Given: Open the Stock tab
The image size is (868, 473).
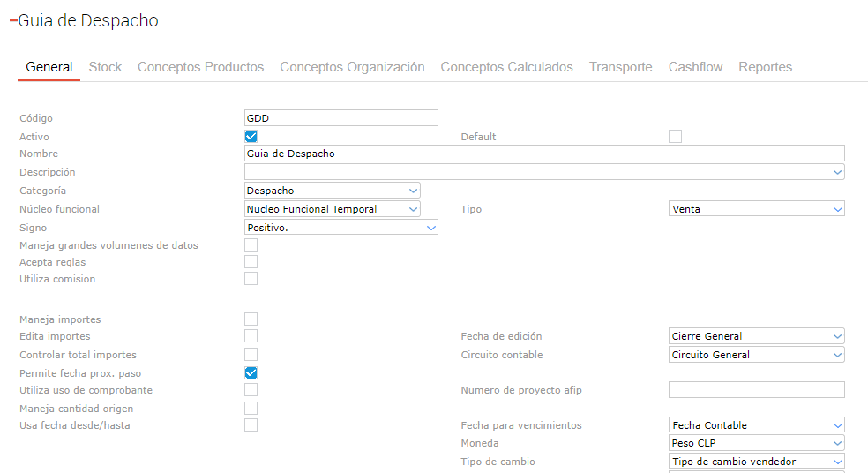Looking at the screenshot, I should 105,67.
